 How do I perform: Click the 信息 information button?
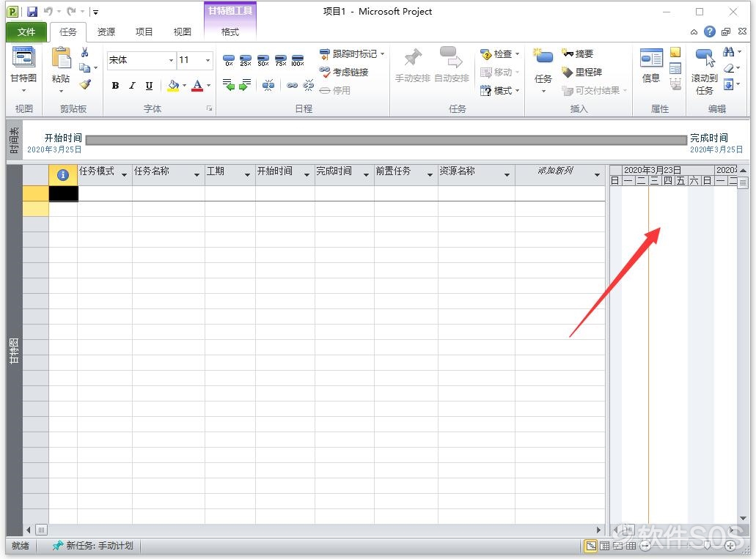(x=651, y=65)
